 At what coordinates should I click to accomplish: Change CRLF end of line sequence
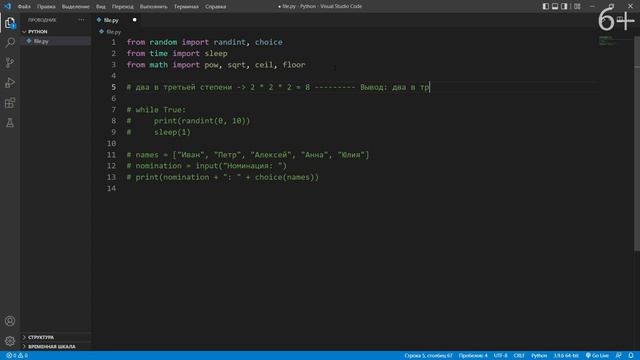coord(519,356)
